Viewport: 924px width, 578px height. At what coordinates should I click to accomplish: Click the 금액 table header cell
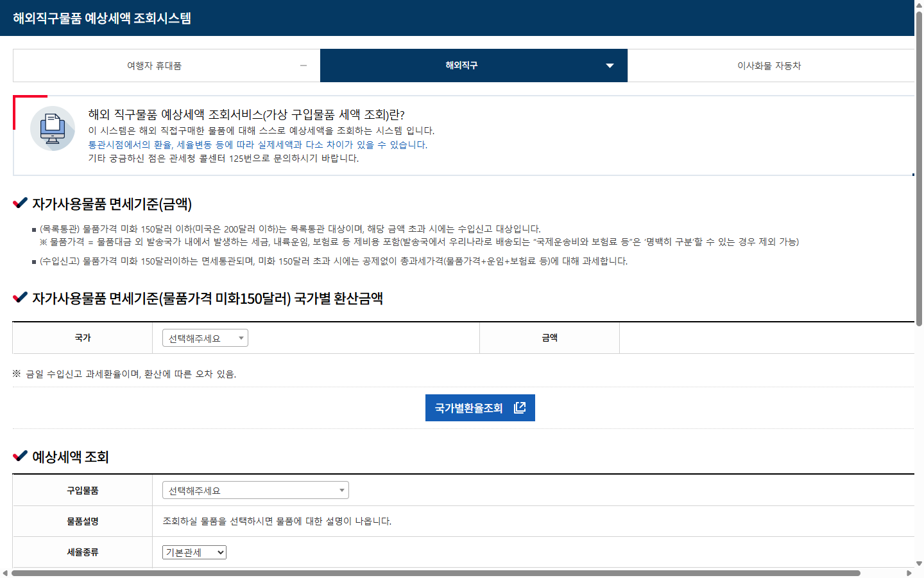pos(549,338)
